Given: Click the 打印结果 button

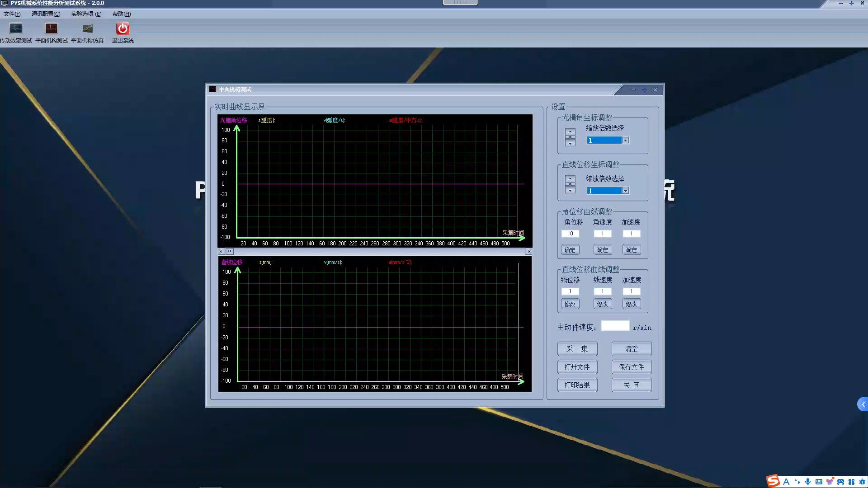Looking at the screenshot, I should pos(577,385).
